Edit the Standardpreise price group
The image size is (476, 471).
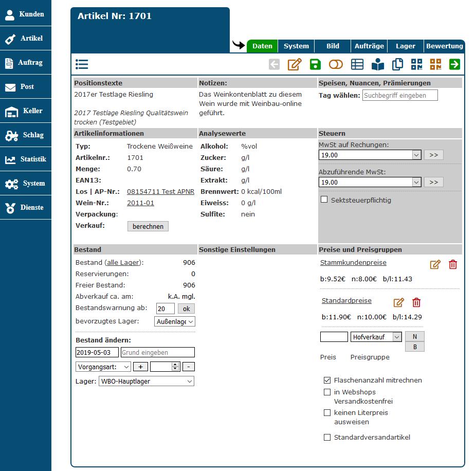click(399, 303)
